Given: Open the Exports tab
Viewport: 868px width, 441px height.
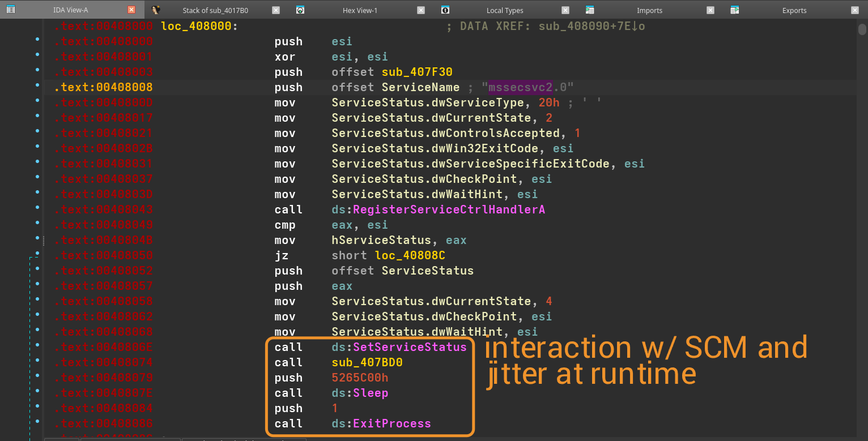Looking at the screenshot, I should click(793, 10).
